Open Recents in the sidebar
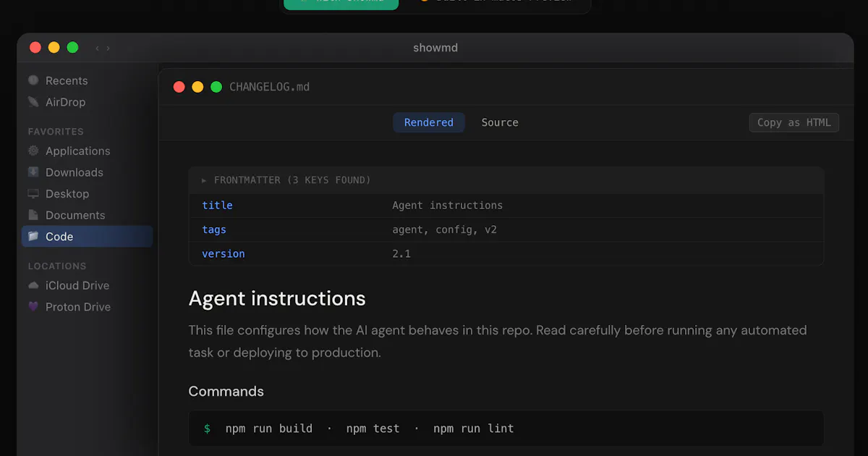Viewport: 868px width, 456px height. coord(67,81)
